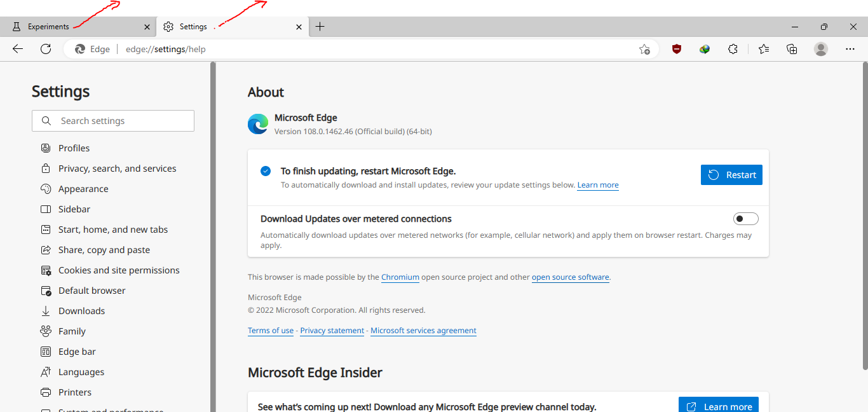Image resolution: width=868 pixels, height=412 pixels.
Task: Close the Experiments tab
Action: click(x=147, y=27)
